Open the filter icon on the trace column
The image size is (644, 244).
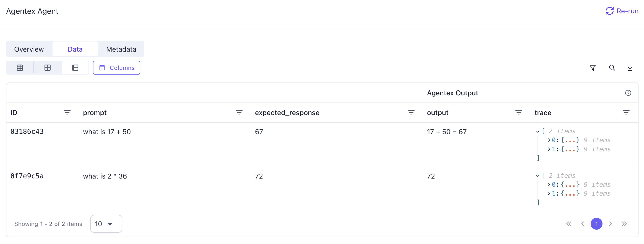coord(626,112)
